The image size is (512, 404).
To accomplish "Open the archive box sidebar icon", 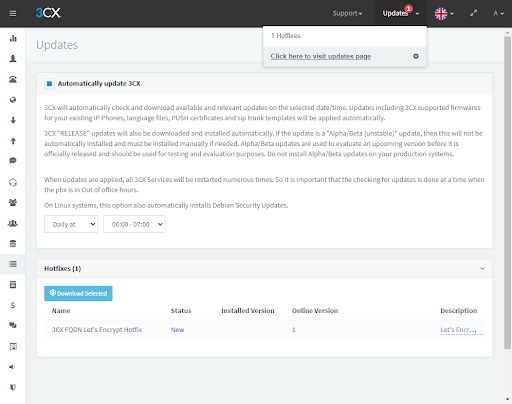I will (13, 285).
